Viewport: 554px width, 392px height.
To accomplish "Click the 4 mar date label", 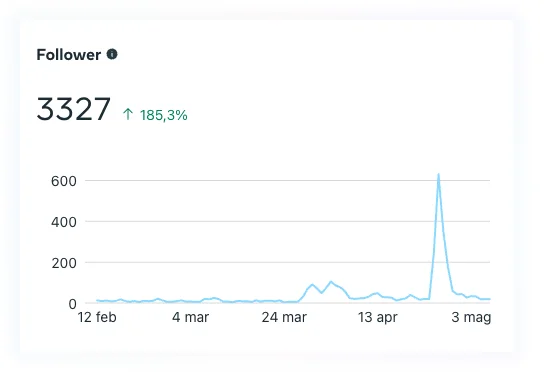I will pos(190,317).
